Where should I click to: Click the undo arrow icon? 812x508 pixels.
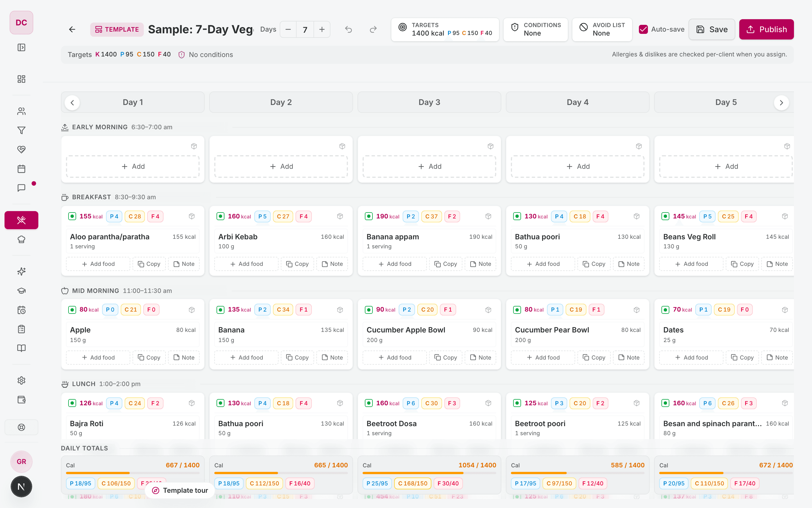coord(348,30)
